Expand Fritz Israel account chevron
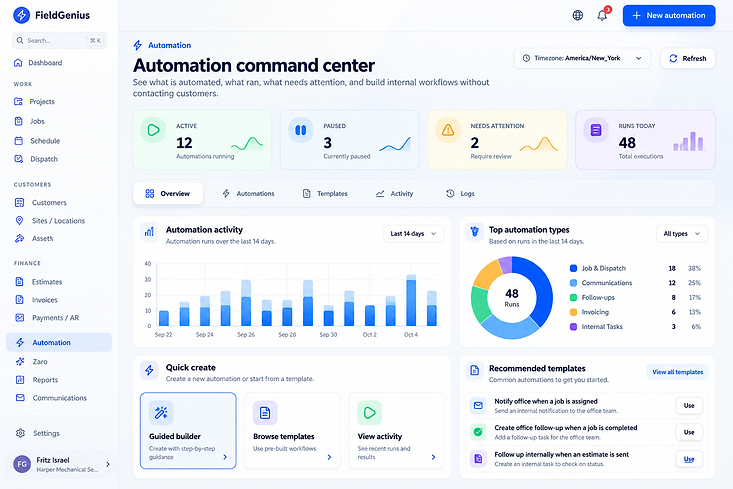Screen dimensions: 733x489 (108, 464)
